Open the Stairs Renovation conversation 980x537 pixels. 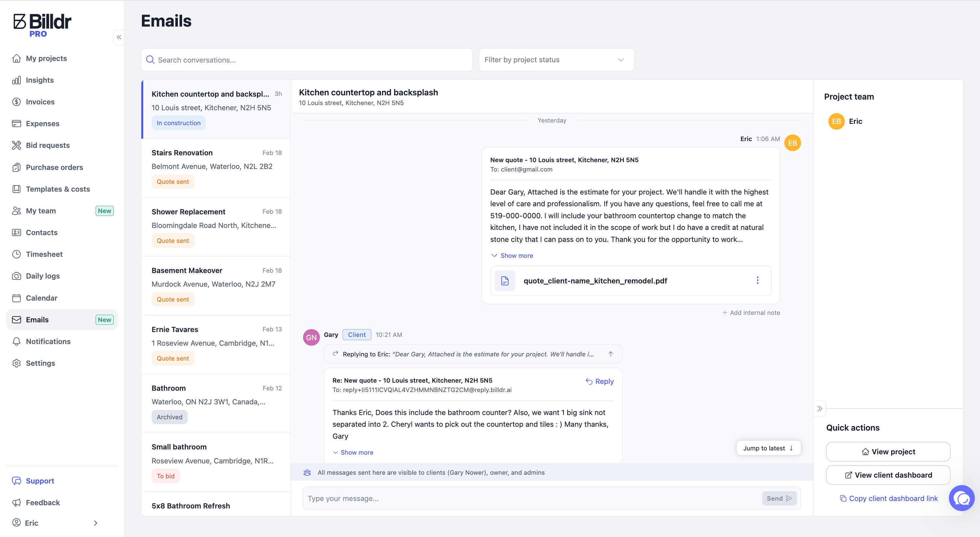coord(216,167)
